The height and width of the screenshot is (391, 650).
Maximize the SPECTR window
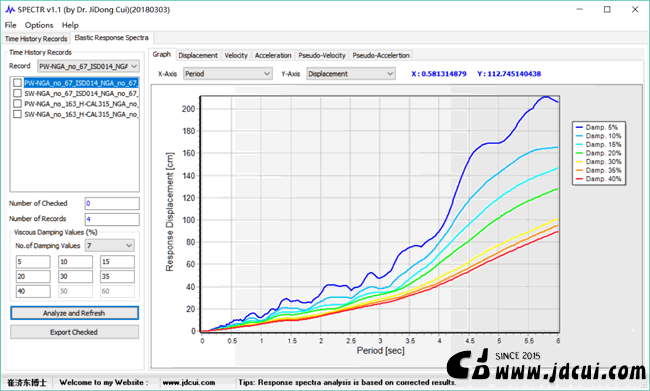click(x=607, y=10)
